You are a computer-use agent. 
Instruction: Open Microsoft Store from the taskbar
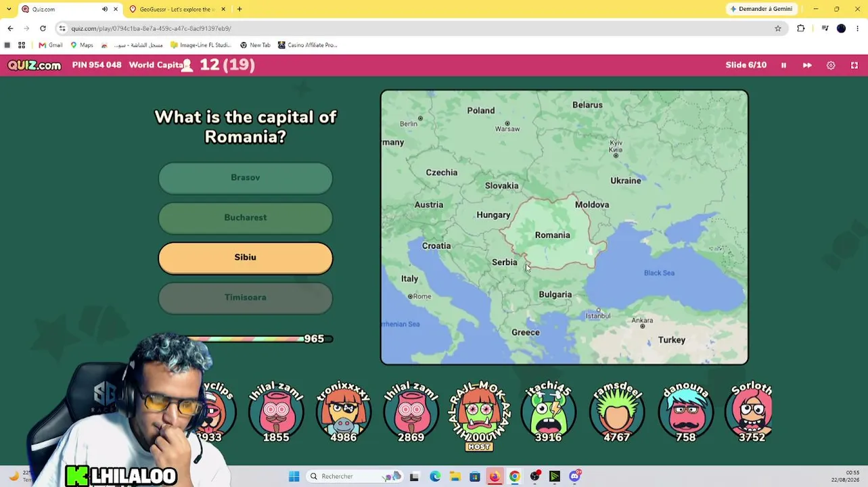point(475,477)
